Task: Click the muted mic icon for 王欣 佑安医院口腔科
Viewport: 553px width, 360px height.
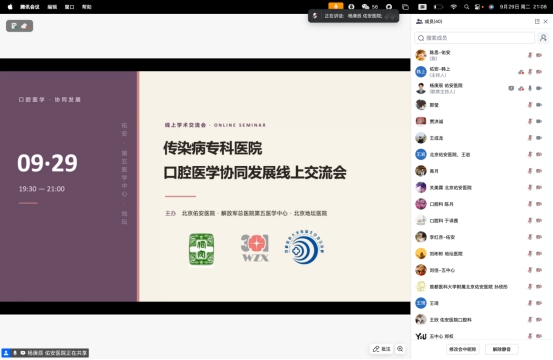Action: coord(530,320)
